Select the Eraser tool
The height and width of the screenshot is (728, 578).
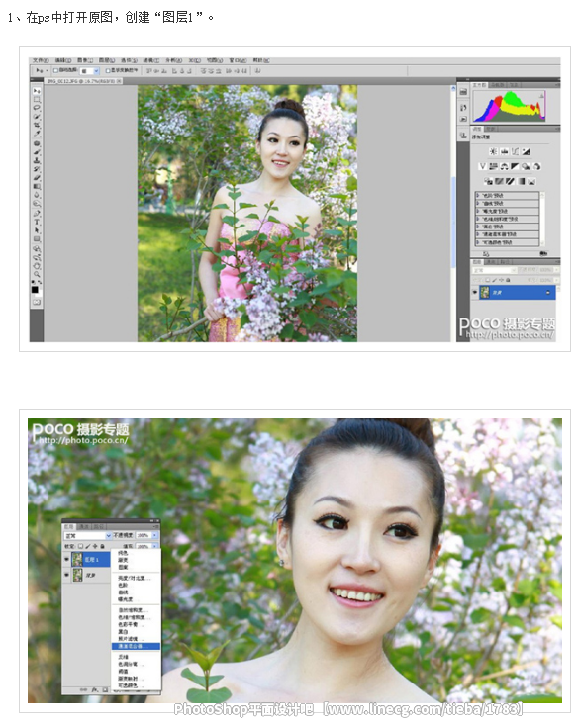click(x=37, y=178)
